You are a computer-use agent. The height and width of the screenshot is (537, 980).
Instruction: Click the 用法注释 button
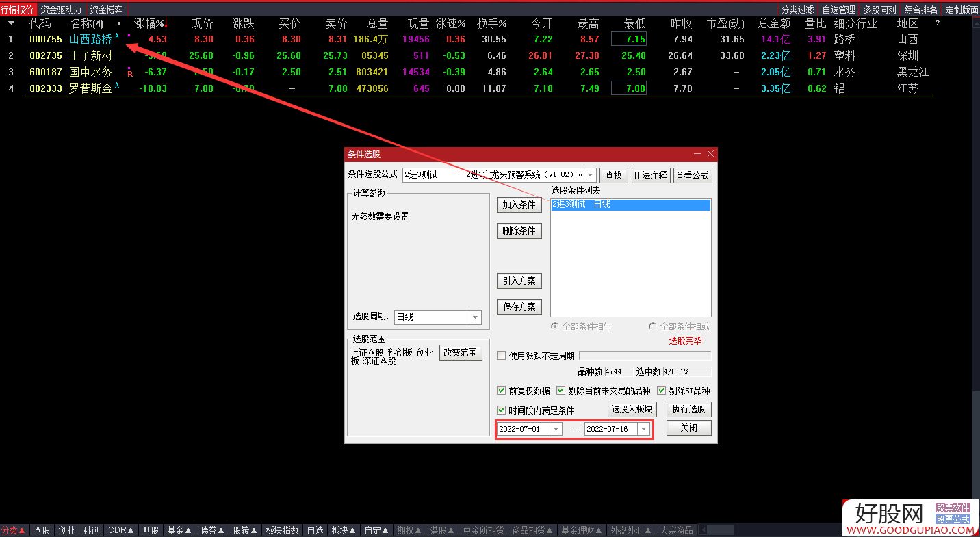point(651,175)
